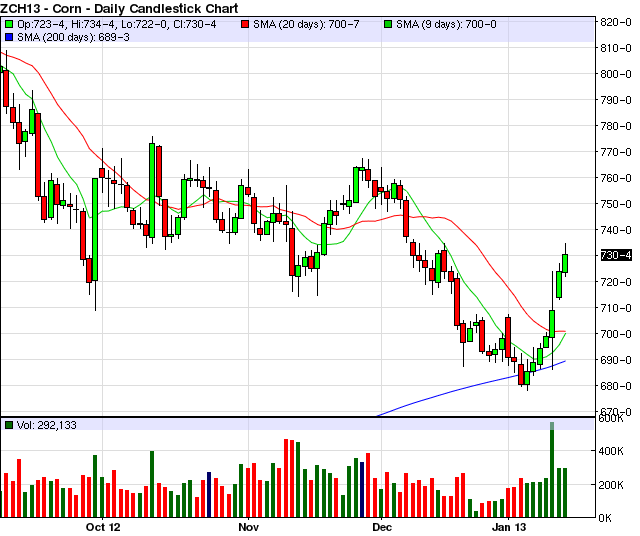
Task: Click the Jan 13 date axis label
Action: [509, 527]
